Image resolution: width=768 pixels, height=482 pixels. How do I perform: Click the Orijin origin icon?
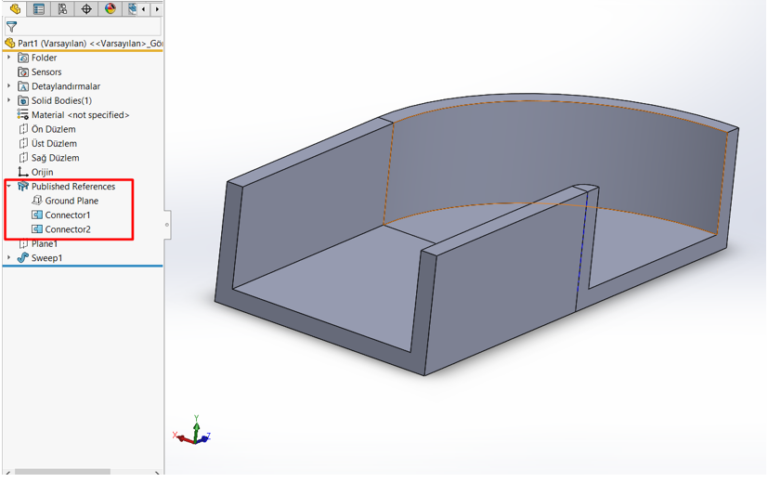pyautogui.click(x=23, y=172)
